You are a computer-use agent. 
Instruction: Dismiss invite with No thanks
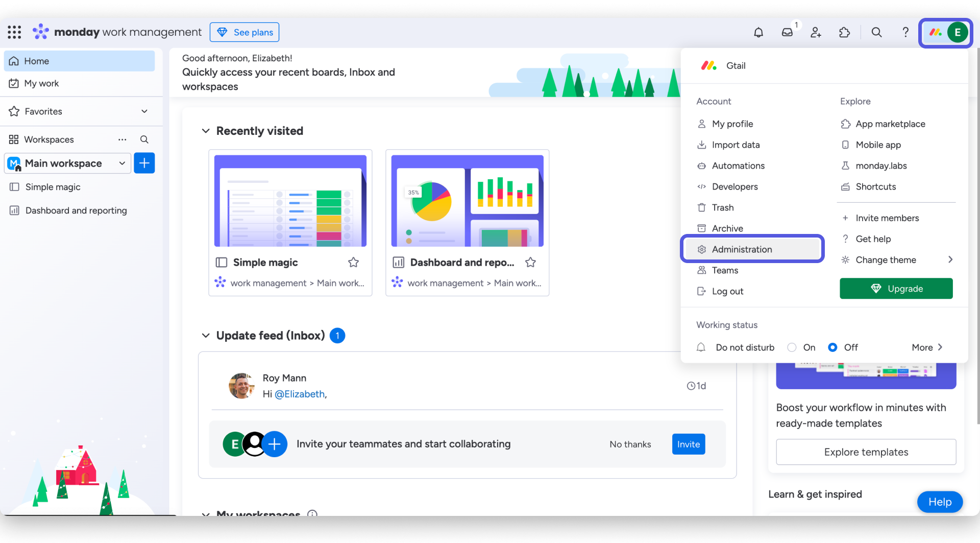click(x=630, y=444)
